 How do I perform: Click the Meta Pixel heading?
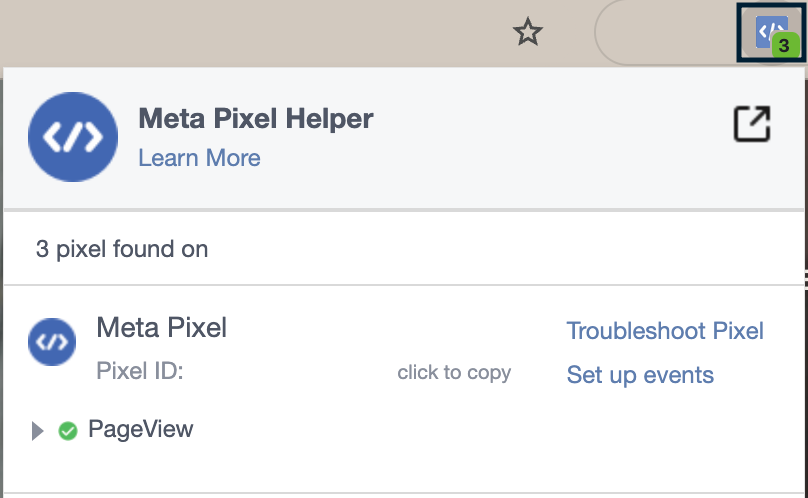(x=161, y=327)
